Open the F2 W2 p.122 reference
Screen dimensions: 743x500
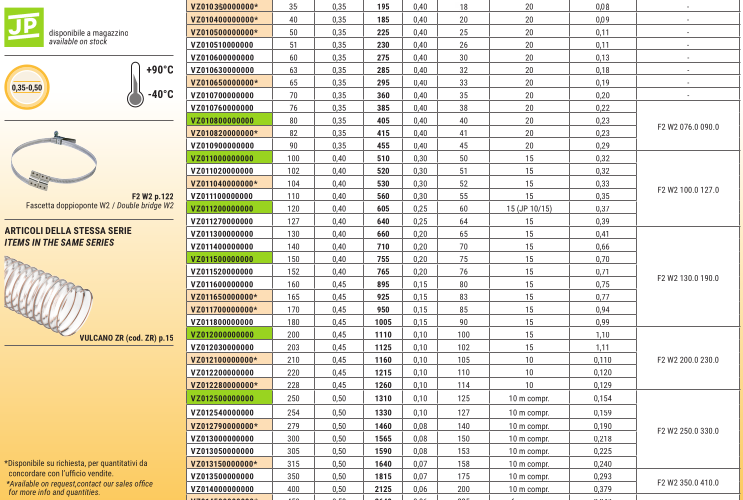click(x=152, y=196)
